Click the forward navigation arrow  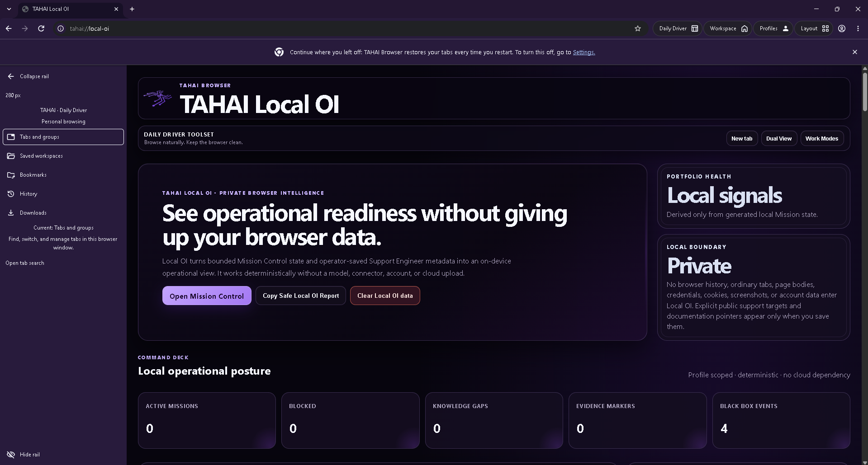pos(25,28)
